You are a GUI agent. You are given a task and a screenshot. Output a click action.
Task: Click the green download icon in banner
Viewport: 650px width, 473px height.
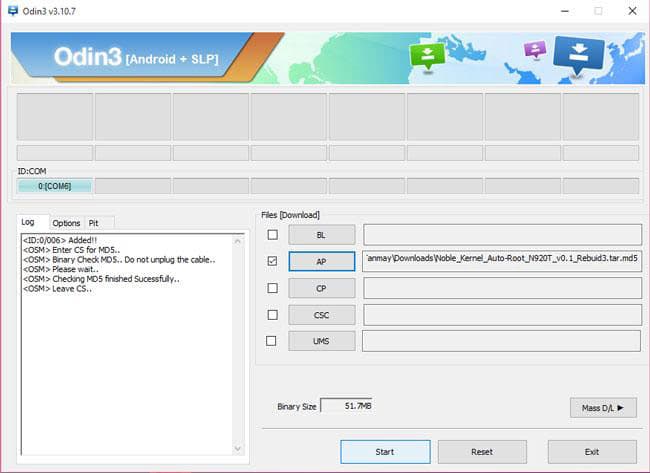(426, 57)
